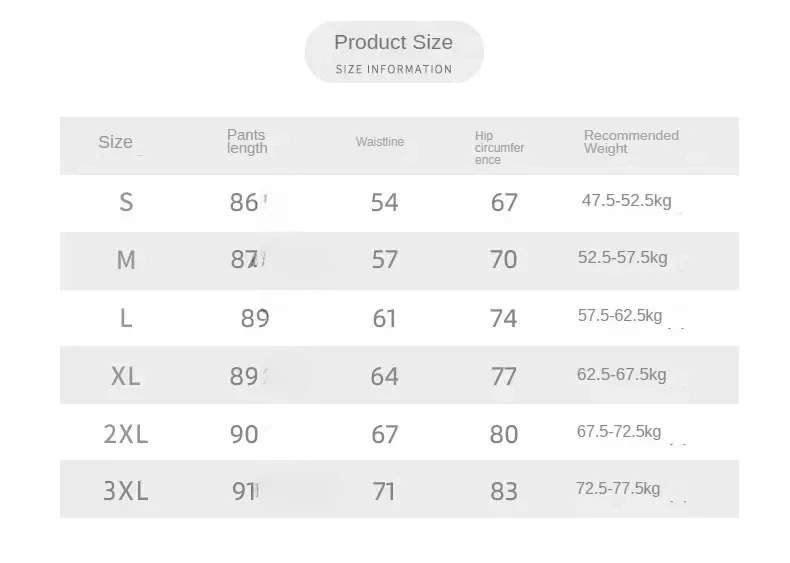Select the M size row label
Screen dimensions: 790x563
click(x=126, y=261)
